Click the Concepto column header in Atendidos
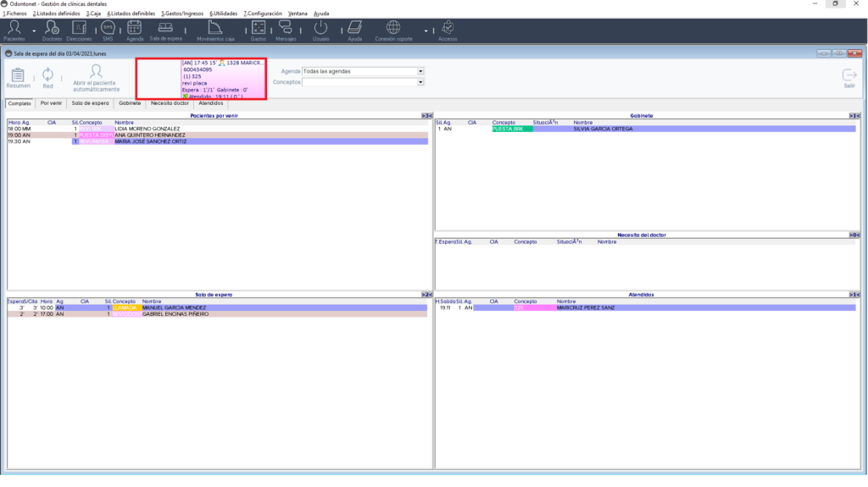Viewport: 868px width, 487px height. coord(526,302)
